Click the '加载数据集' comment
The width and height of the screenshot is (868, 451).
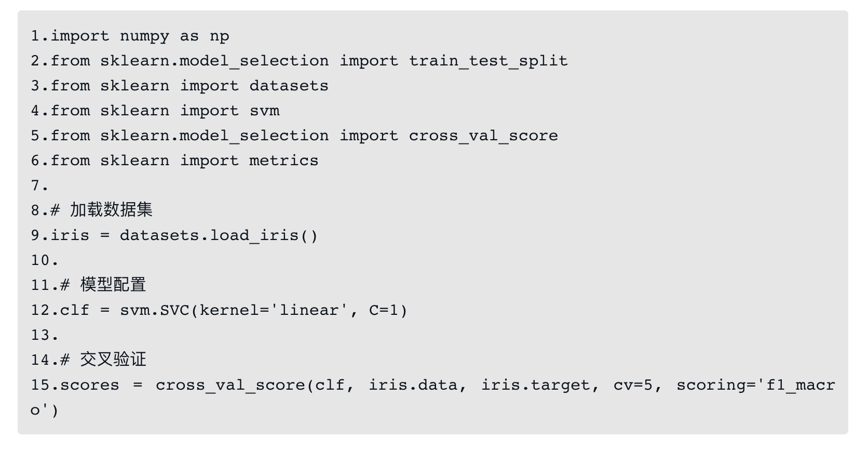(111, 210)
